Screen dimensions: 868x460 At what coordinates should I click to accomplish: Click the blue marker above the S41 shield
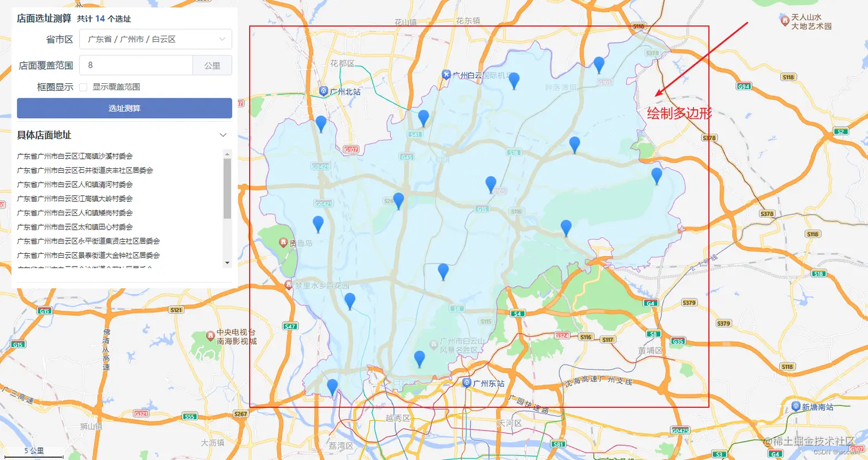(x=424, y=118)
